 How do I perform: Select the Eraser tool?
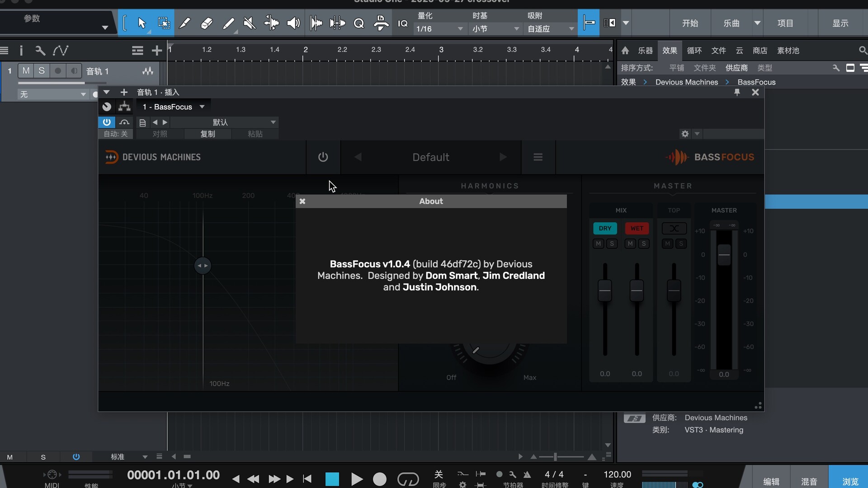tap(207, 23)
